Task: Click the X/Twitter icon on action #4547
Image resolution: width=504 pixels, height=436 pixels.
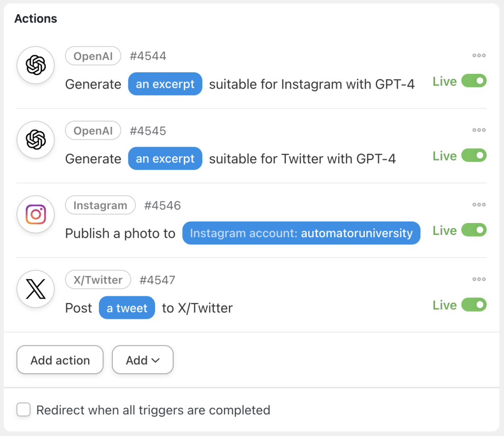Action: coord(35,289)
